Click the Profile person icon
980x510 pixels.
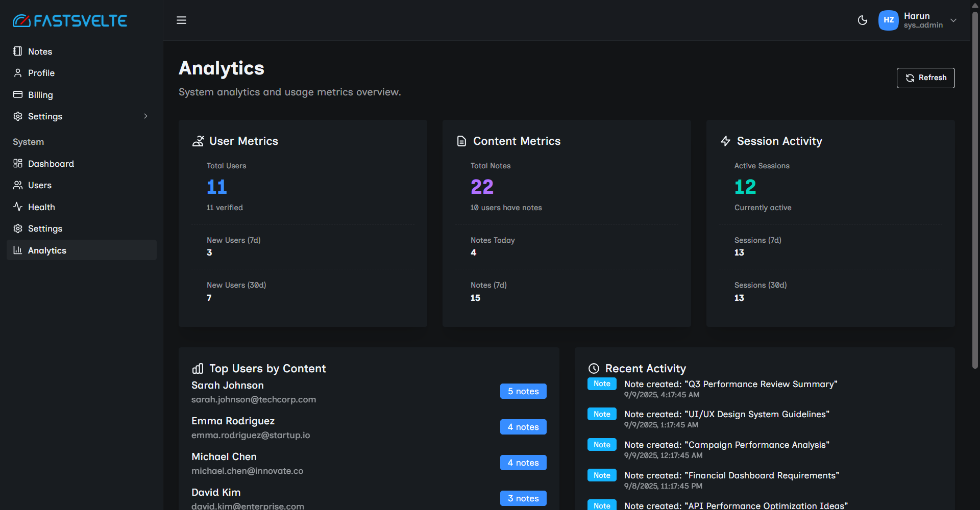(18, 73)
